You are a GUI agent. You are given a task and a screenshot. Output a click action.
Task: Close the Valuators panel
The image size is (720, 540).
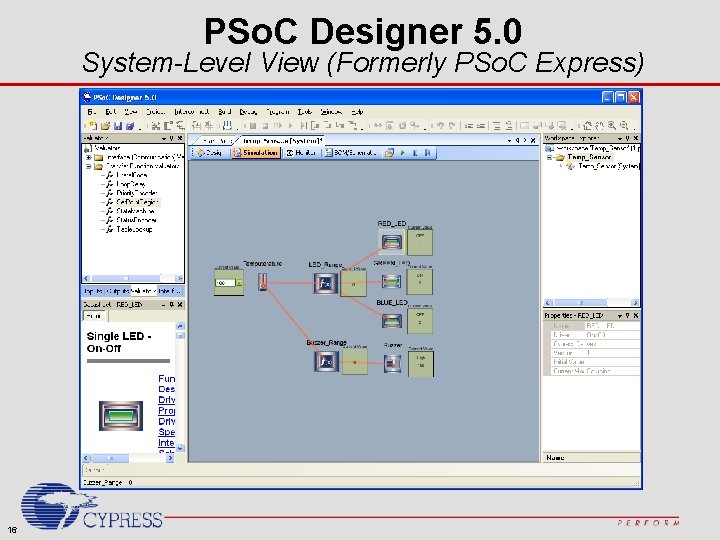click(180, 138)
